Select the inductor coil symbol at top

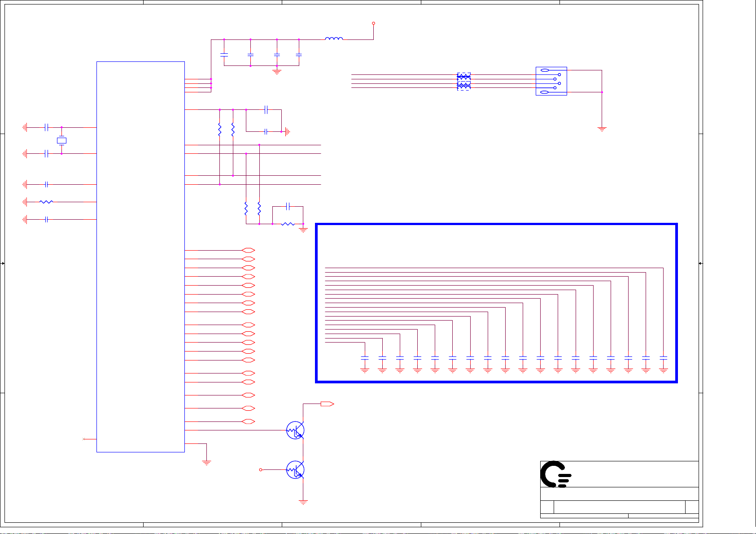[x=334, y=39]
